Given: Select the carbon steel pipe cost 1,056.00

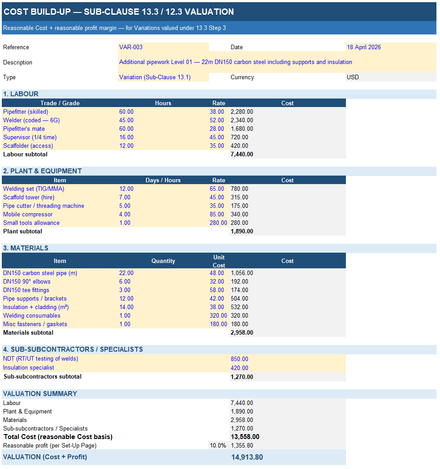Looking at the screenshot, I should click(x=242, y=273).
